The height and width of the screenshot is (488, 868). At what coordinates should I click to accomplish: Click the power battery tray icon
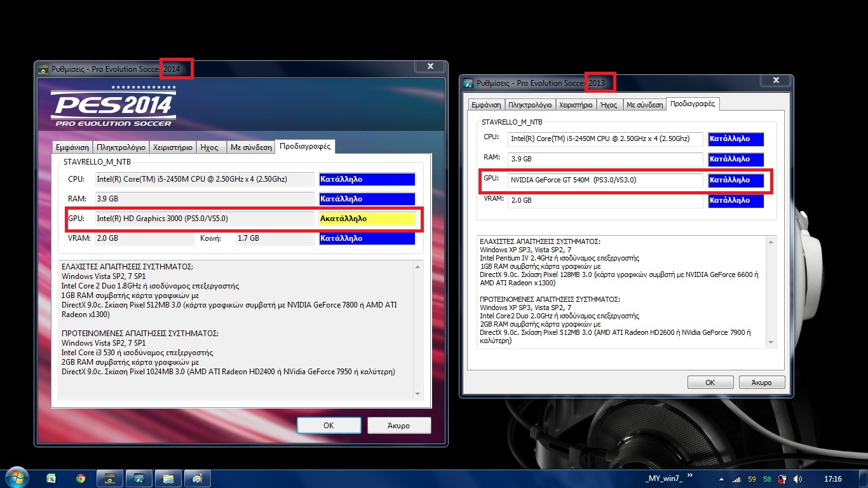783,479
